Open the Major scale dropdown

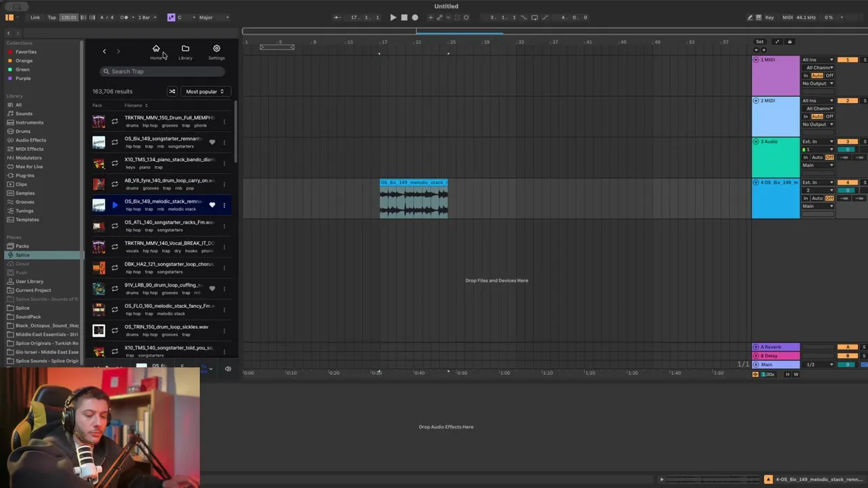pyautogui.click(x=214, y=18)
